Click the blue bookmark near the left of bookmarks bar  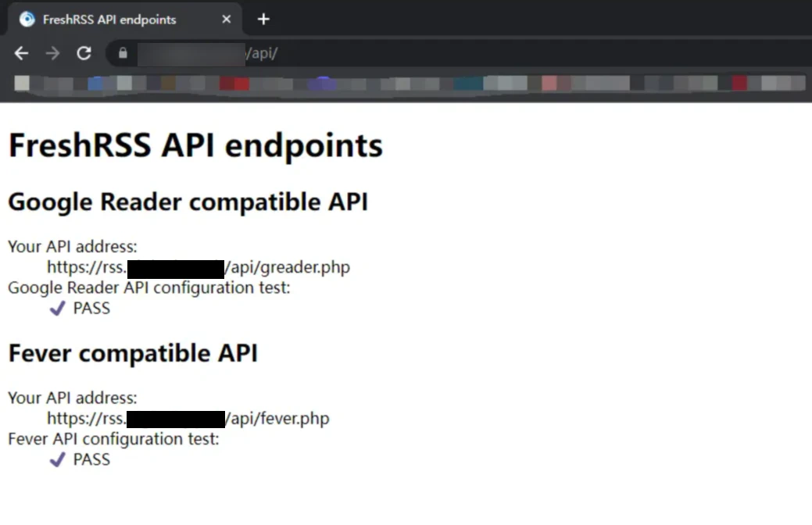click(x=96, y=83)
